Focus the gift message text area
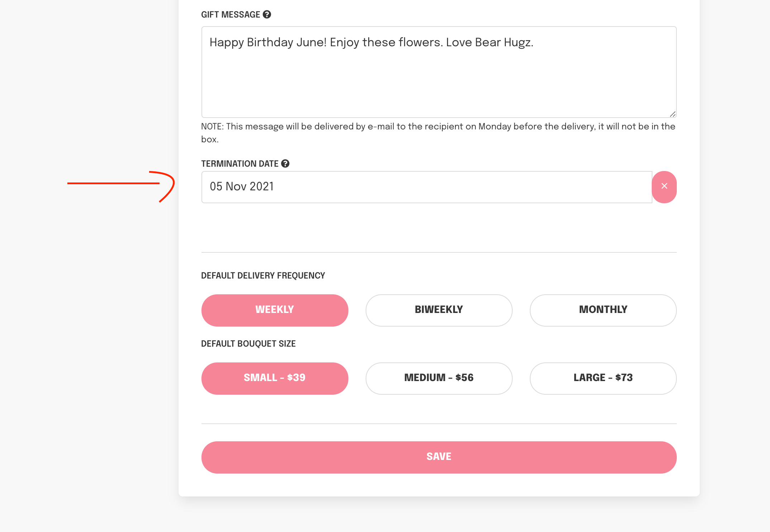This screenshot has width=770, height=532. tap(439, 72)
